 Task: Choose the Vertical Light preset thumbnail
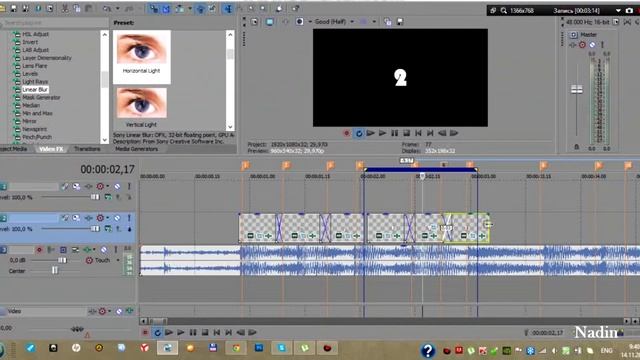click(x=142, y=107)
